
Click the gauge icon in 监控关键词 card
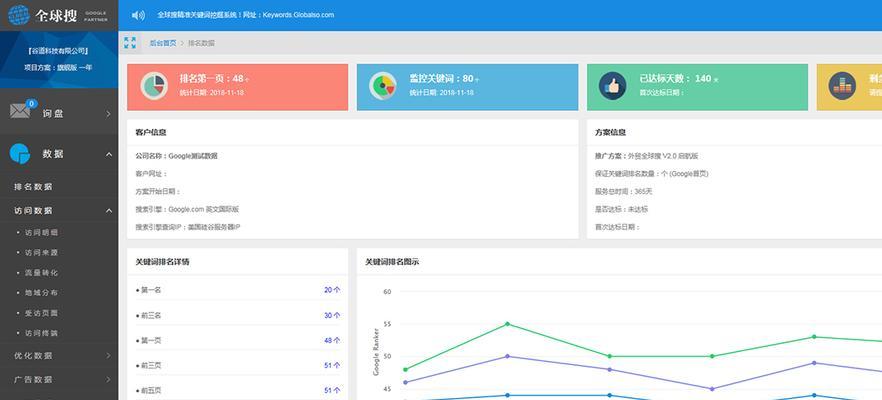click(x=384, y=87)
